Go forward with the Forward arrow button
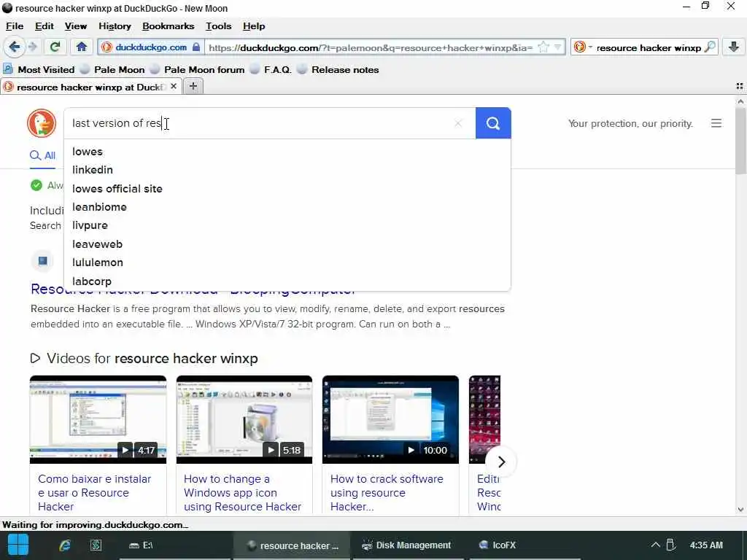747x560 pixels. pos(32,47)
